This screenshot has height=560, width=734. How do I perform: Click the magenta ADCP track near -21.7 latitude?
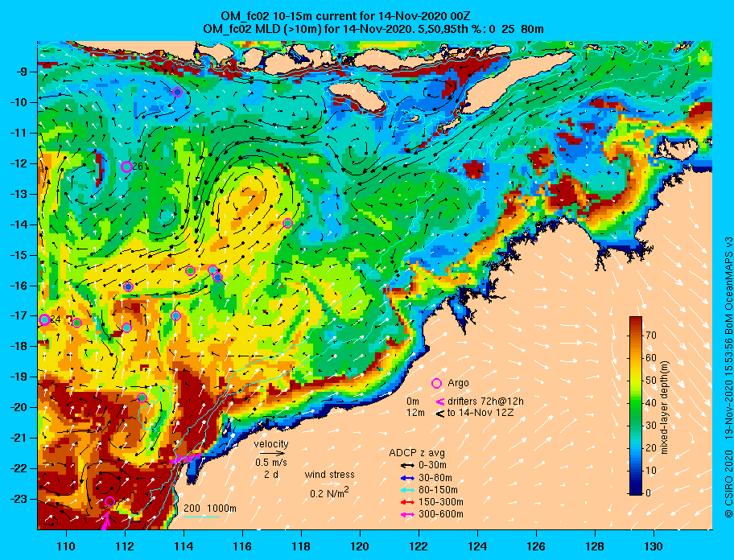coord(186,458)
